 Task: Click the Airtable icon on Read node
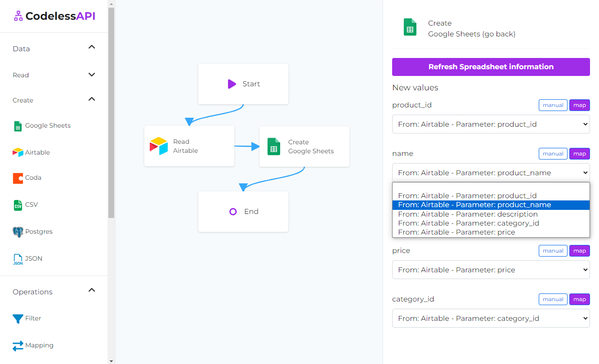click(x=159, y=146)
